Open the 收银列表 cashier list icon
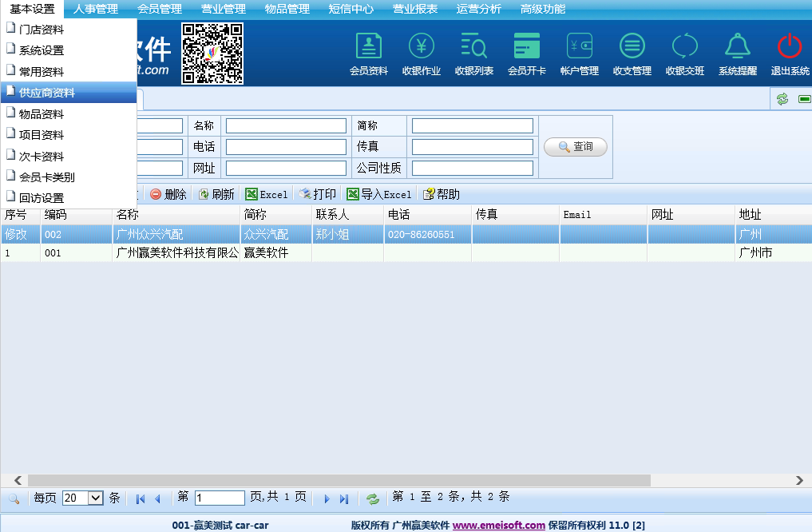The height and width of the screenshot is (532, 812). 473,54
